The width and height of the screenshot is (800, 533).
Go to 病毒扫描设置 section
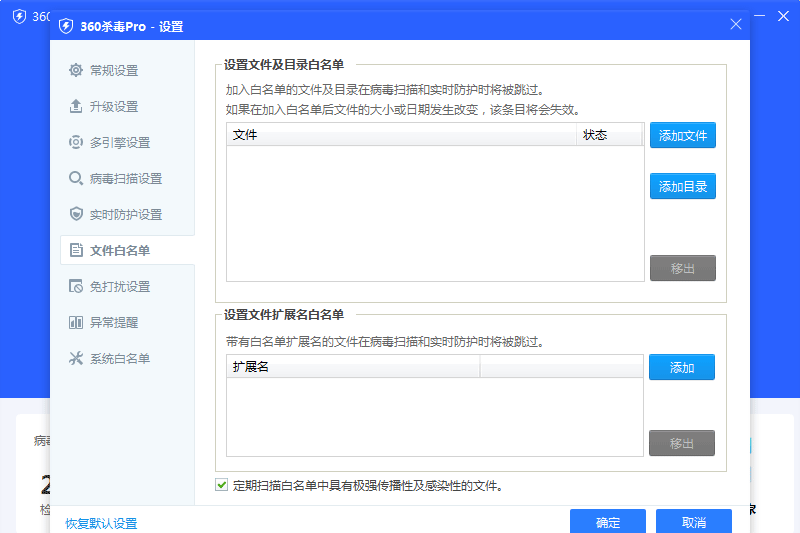click(x=127, y=179)
